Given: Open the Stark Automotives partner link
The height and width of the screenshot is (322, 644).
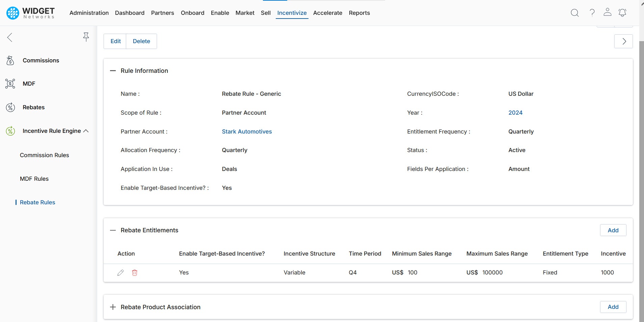Looking at the screenshot, I should tap(247, 131).
